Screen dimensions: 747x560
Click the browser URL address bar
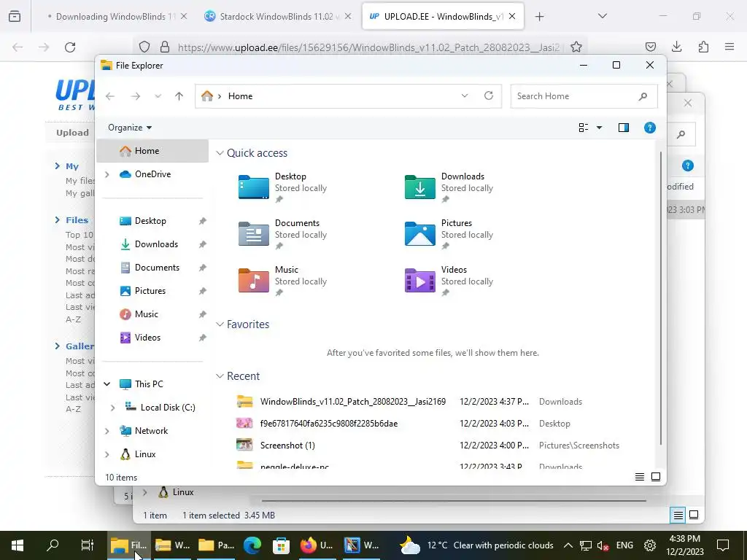click(x=367, y=47)
